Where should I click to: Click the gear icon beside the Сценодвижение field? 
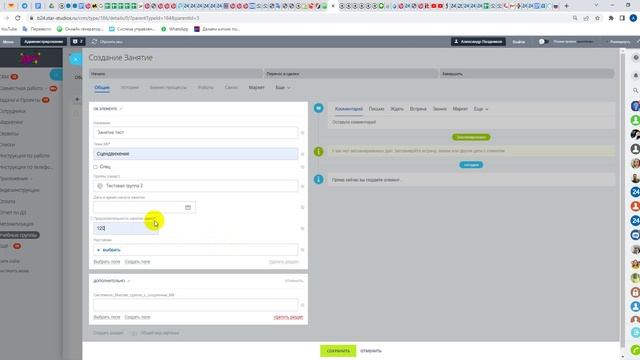coord(302,154)
